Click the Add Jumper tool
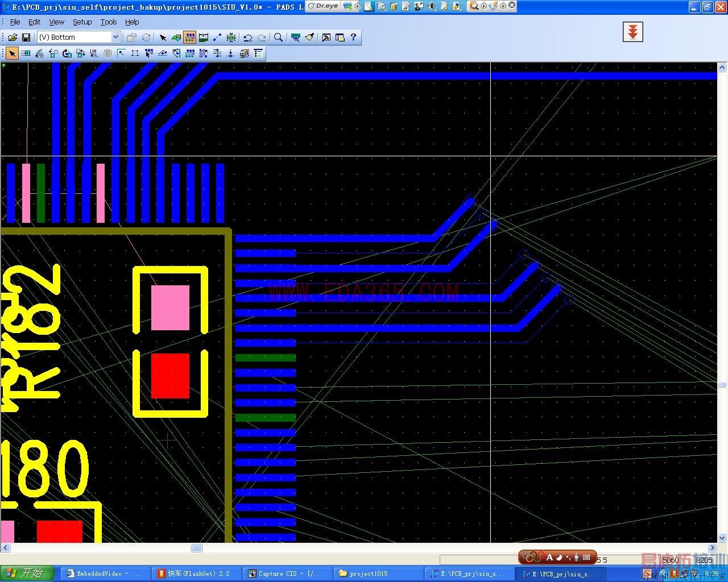The width and height of the screenshot is (728, 582). (x=217, y=53)
